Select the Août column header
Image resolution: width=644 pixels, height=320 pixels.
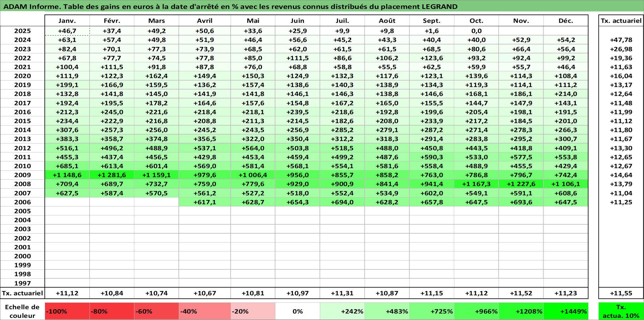(x=387, y=21)
